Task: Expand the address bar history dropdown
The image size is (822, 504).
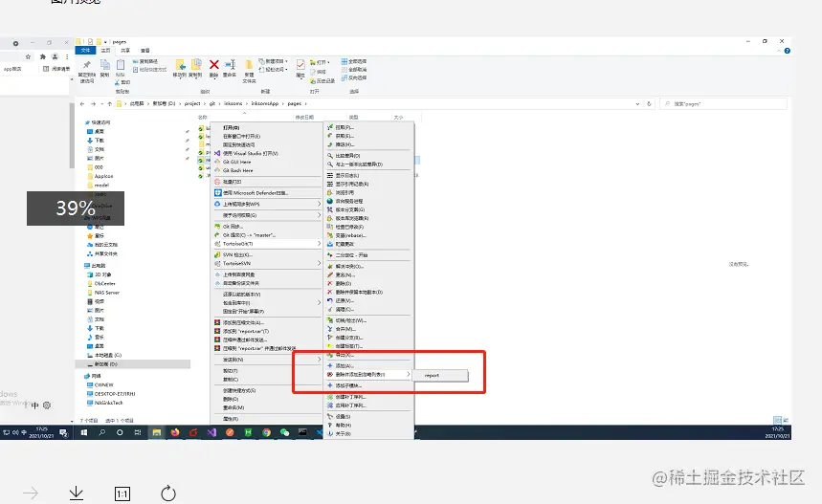Action: 637,103
